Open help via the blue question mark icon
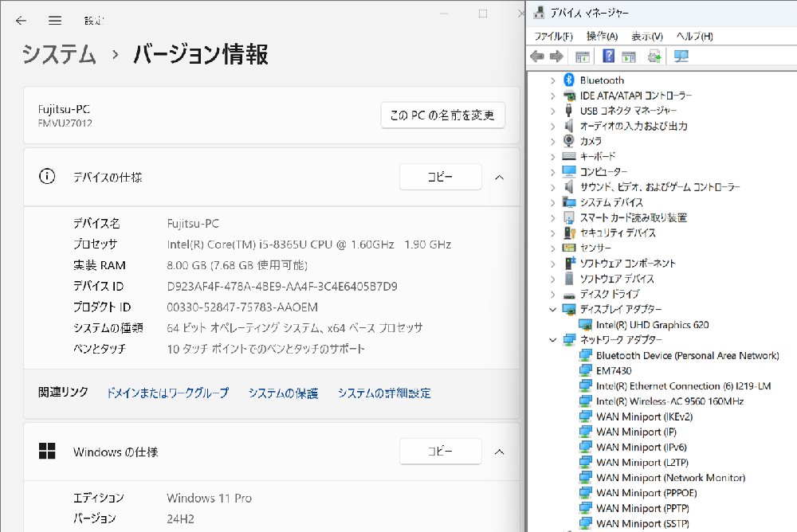Viewport: 797px width, 532px height. (x=608, y=56)
